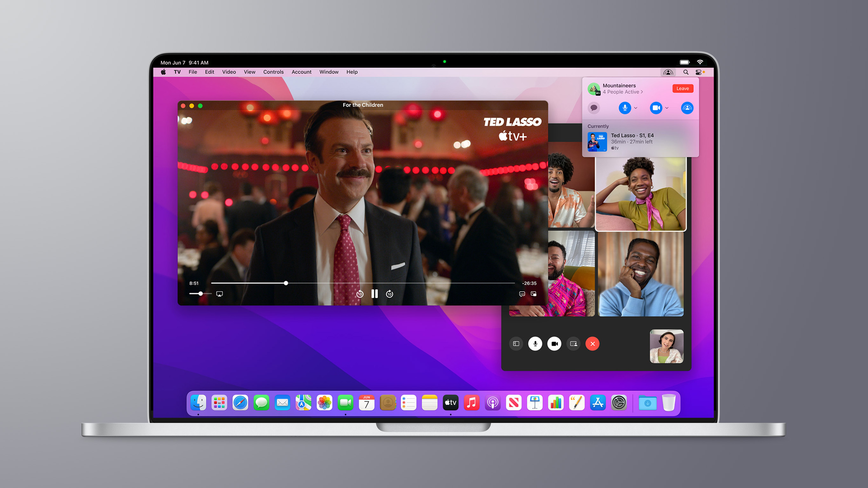
Task: Select the woman in green top tile
Action: [x=641, y=194]
